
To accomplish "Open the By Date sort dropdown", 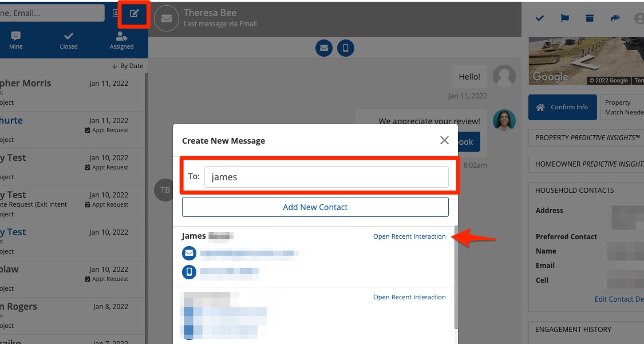I will (128, 66).
